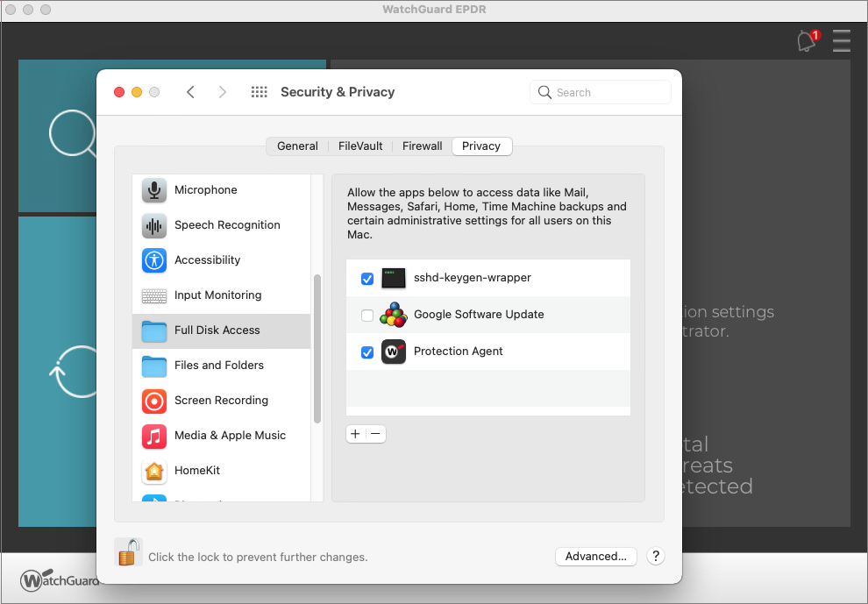
Task: Enable Google Software Update disk access
Action: (367, 315)
